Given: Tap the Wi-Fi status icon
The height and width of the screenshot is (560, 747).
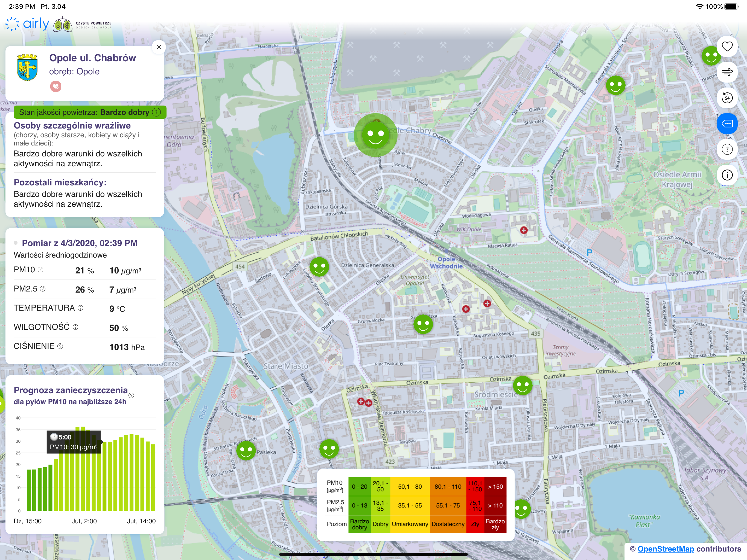Looking at the screenshot, I should 699,6.
